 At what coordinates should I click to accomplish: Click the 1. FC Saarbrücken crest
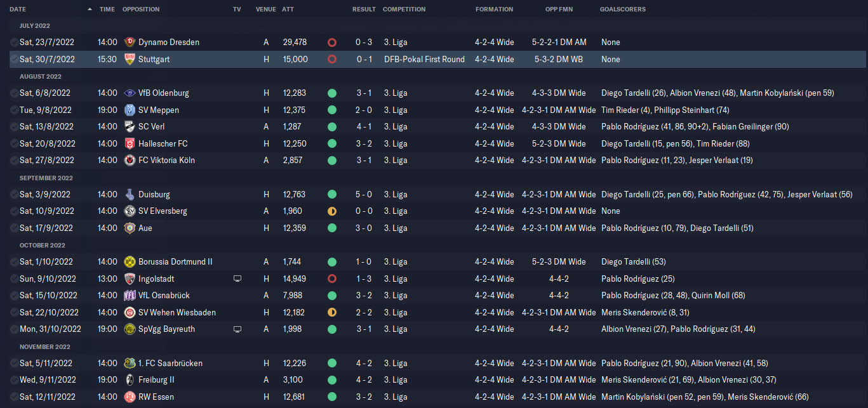[130, 363]
